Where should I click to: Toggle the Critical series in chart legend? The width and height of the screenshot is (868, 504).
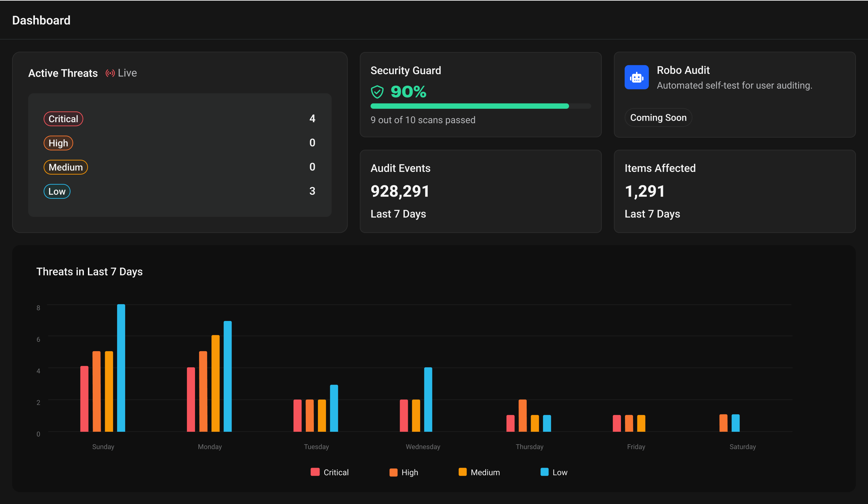point(329,472)
